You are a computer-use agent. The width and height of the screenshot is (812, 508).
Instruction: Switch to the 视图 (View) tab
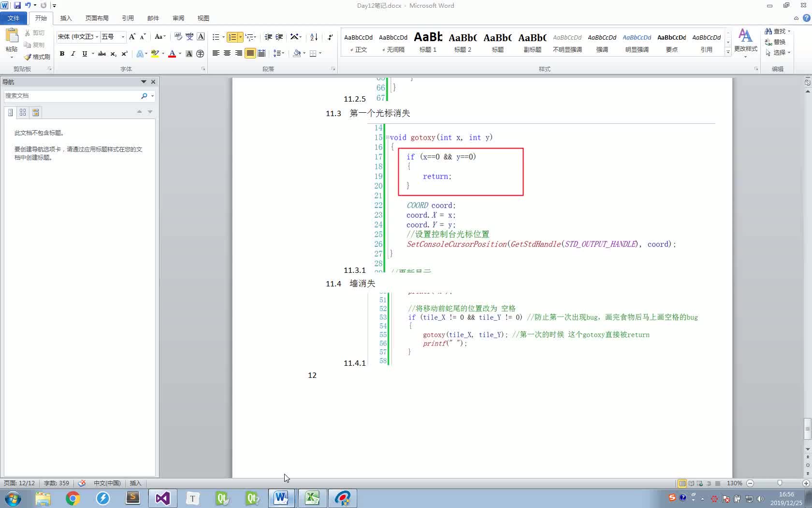(x=203, y=18)
